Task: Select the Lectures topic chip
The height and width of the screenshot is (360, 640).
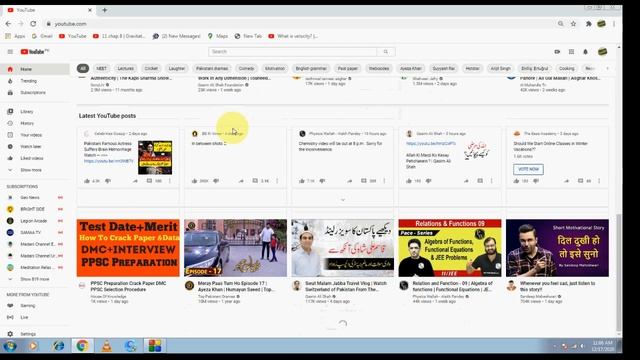Action: click(126, 69)
